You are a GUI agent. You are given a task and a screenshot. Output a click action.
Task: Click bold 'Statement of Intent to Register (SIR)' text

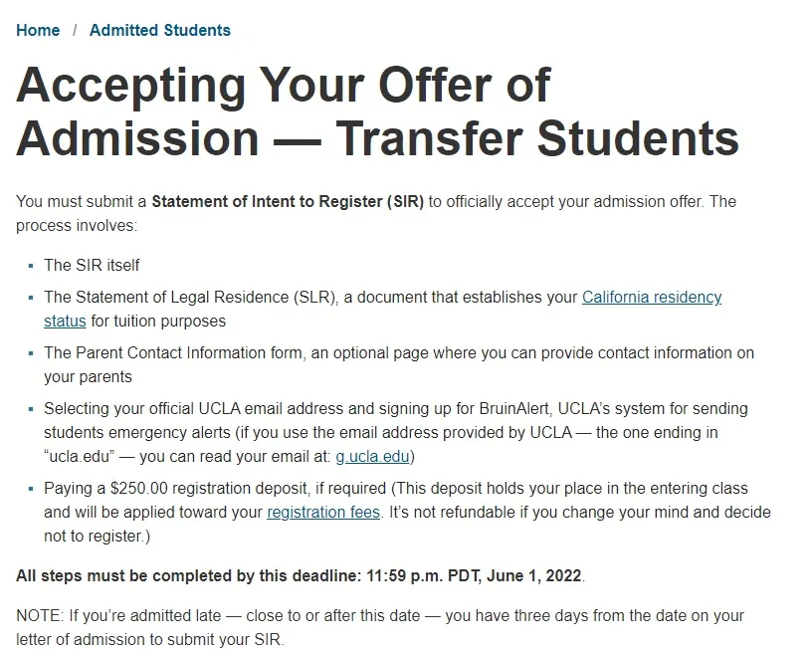288,201
